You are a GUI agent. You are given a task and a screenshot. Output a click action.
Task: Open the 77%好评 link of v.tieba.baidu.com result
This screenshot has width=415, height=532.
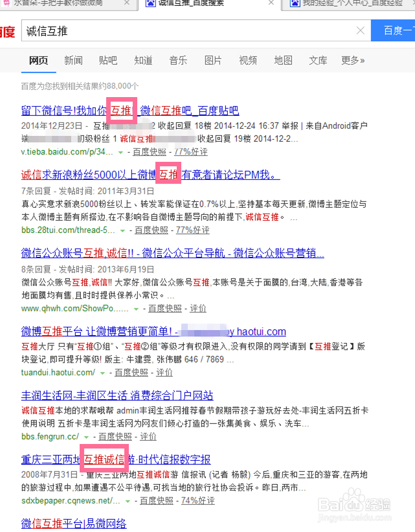[x=191, y=152]
